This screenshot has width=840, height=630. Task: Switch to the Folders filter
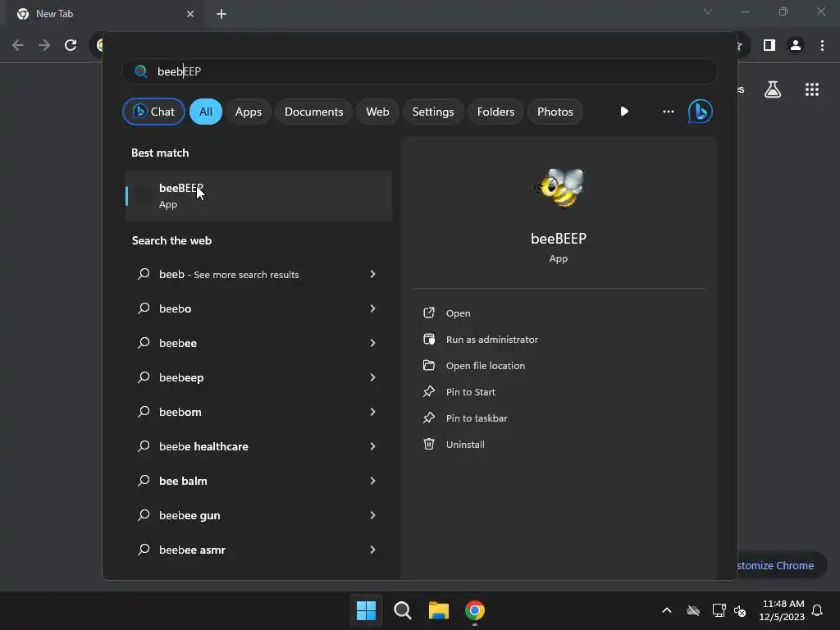pyautogui.click(x=495, y=112)
